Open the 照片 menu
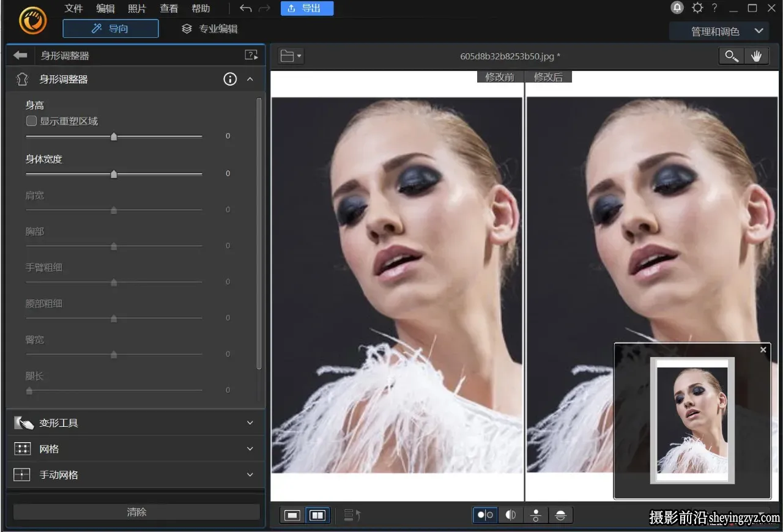The height and width of the screenshot is (532, 783). [x=137, y=9]
